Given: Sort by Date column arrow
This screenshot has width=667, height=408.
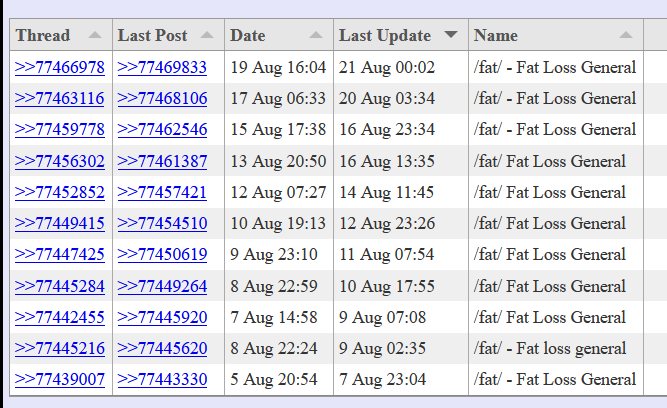Looking at the screenshot, I should pyautogui.click(x=316, y=35).
